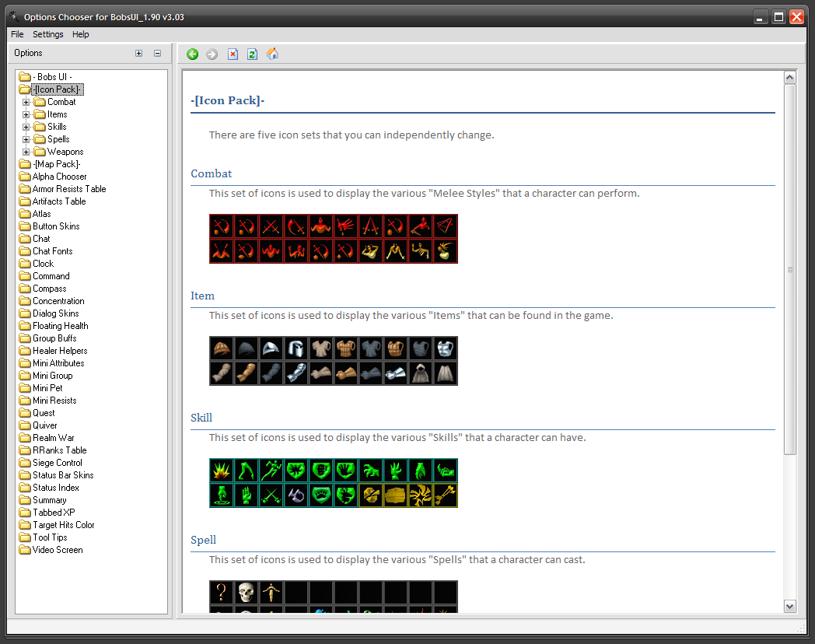Open the Realm War option
Screen dimensions: 815x644
[47, 439]
